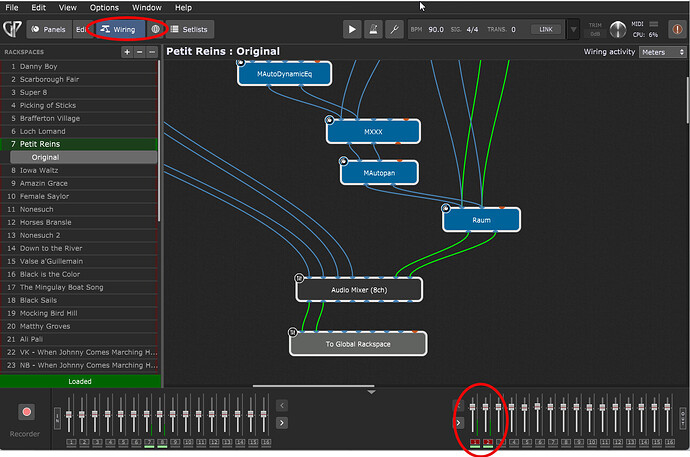Click the MIDI activity indicator
690x457 pixels.
pos(654,24)
